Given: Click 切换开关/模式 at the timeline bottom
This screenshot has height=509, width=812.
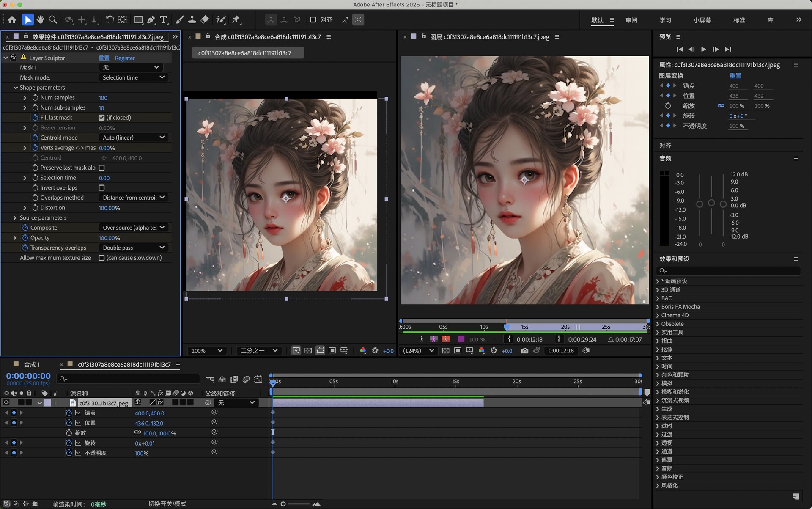Looking at the screenshot, I should point(167,504).
